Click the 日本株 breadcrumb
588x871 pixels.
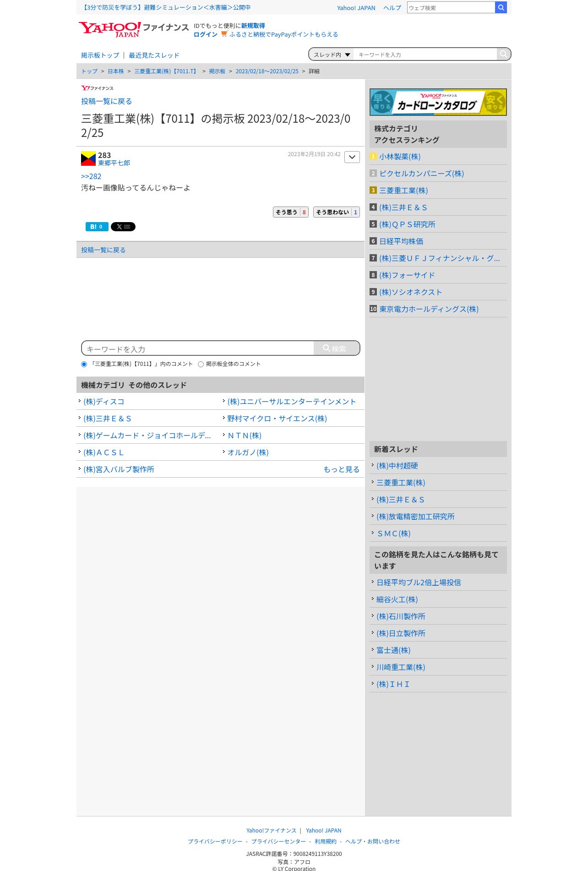(x=116, y=71)
